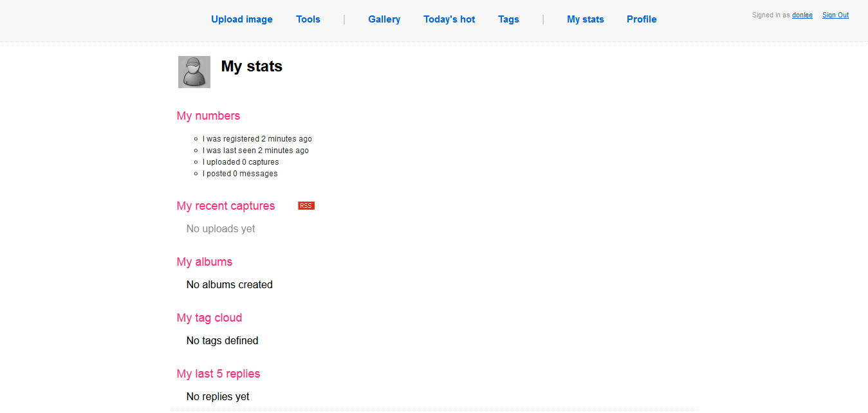Click the Sign Out link

(835, 15)
